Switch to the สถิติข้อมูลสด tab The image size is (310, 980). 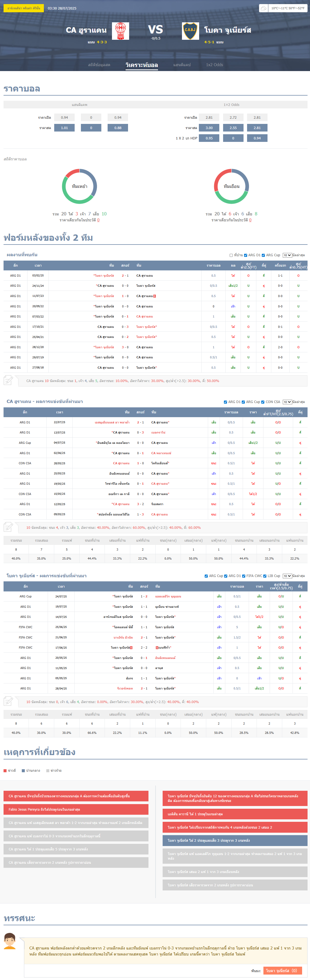click(99, 65)
